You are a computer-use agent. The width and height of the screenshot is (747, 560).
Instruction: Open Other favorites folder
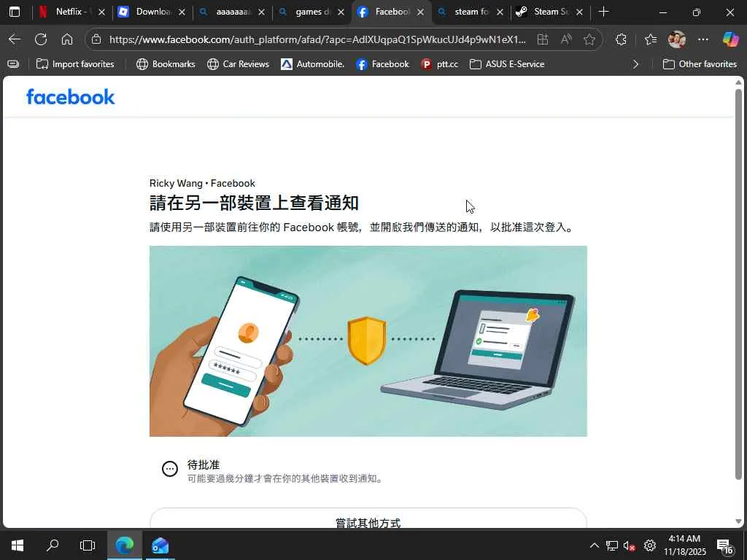click(x=700, y=64)
